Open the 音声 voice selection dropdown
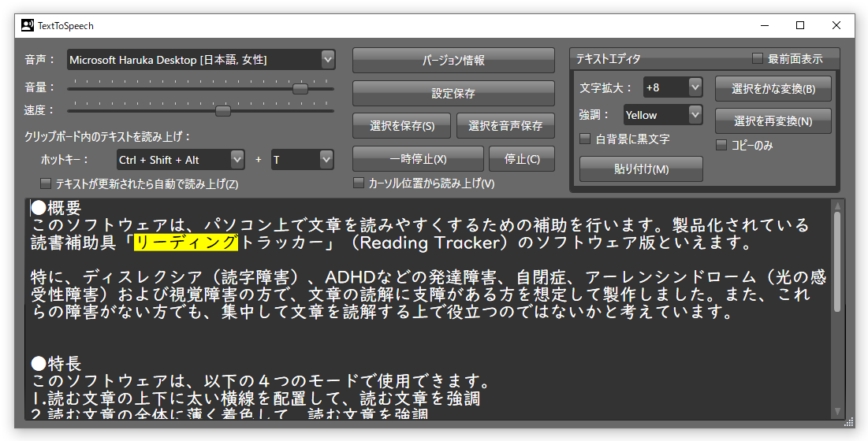Screen dimensions: 868x441 point(202,60)
